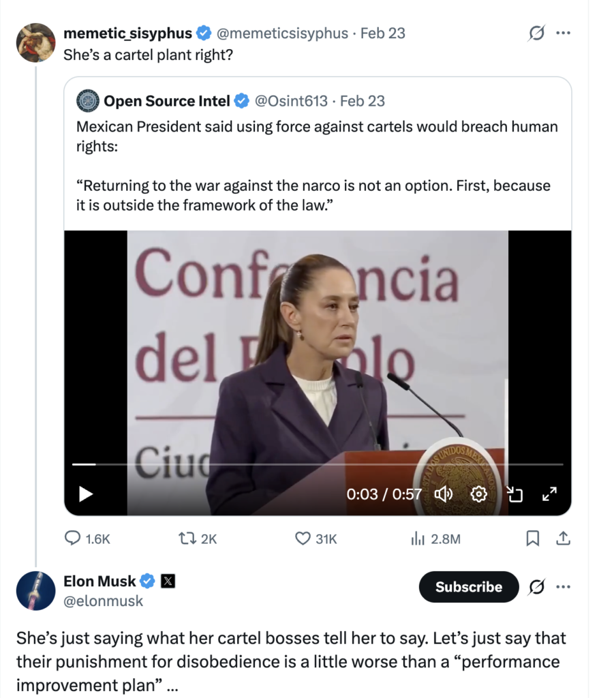This screenshot has width=616, height=698.
Task: Expand video to fullscreen
Action: click(549, 494)
